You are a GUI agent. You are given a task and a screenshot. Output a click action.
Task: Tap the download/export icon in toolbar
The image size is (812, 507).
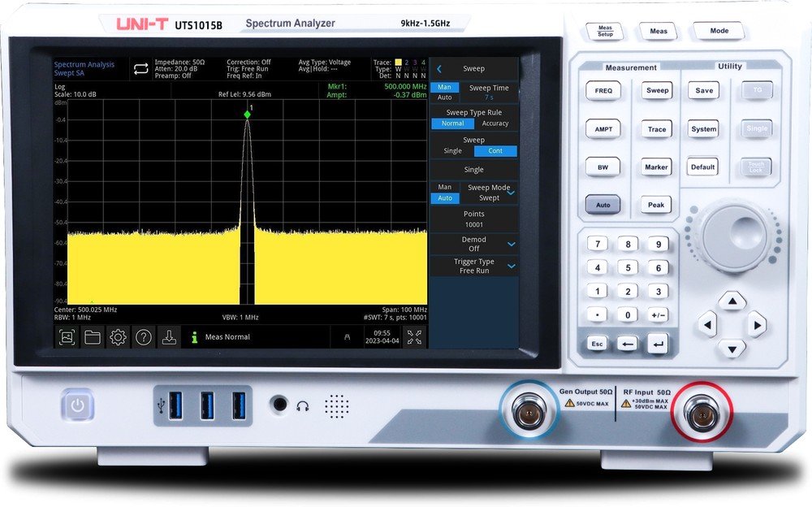(x=169, y=337)
